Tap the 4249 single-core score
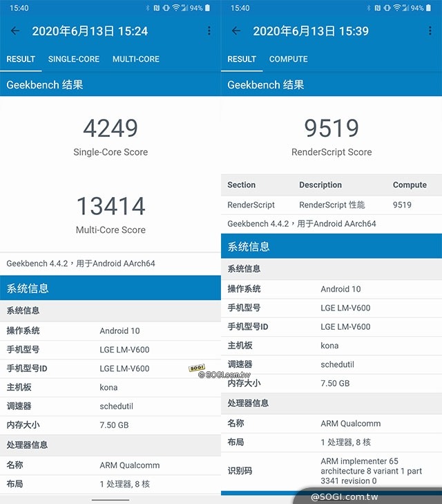Screen dimensions: 442x504 110,129
